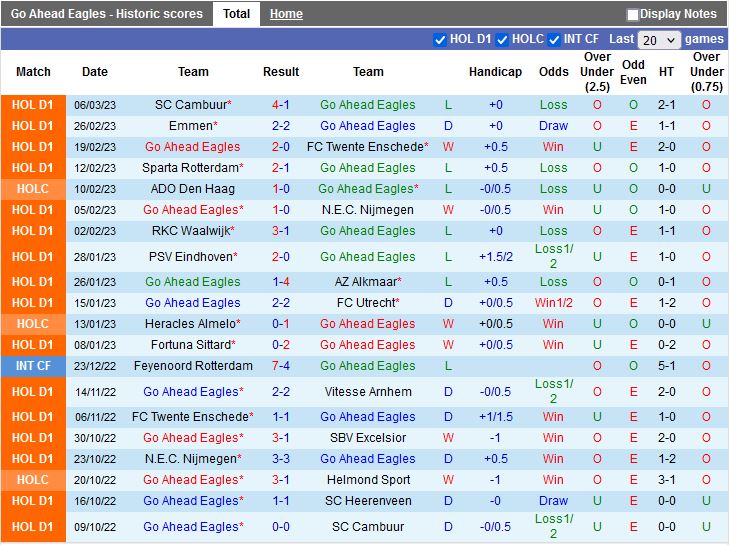
Task: Click the Odds column header
Action: pyautogui.click(x=553, y=72)
